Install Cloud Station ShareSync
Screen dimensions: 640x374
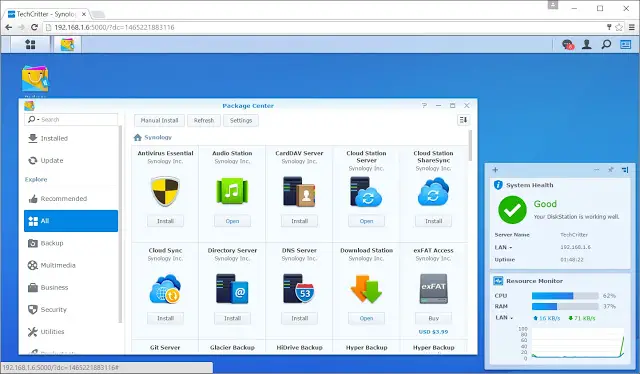click(x=433, y=221)
